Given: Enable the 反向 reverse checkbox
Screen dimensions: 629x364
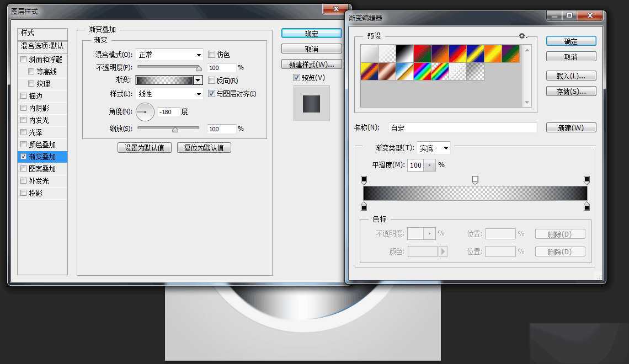Looking at the screenshot, I should [212, 80].
